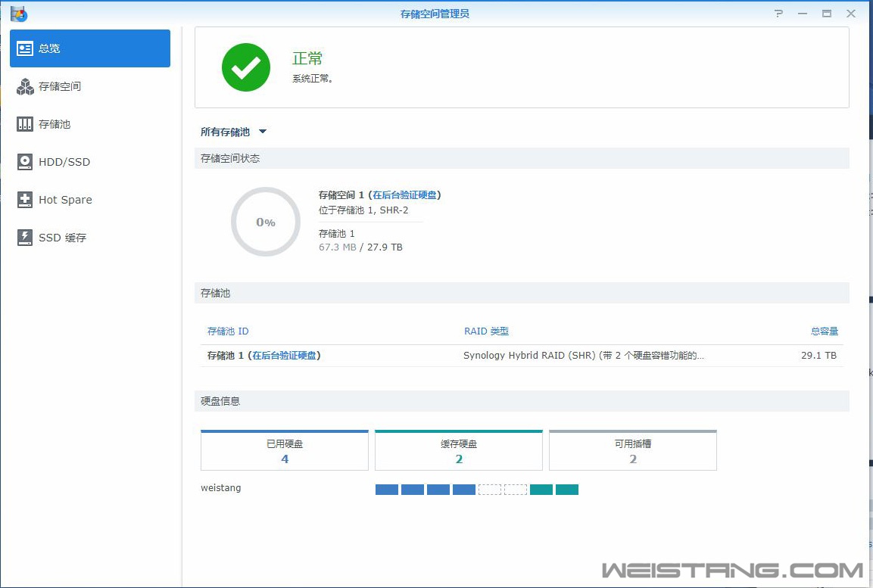
Task: Click a teal cache disk slot
Action: click(541, 489)
